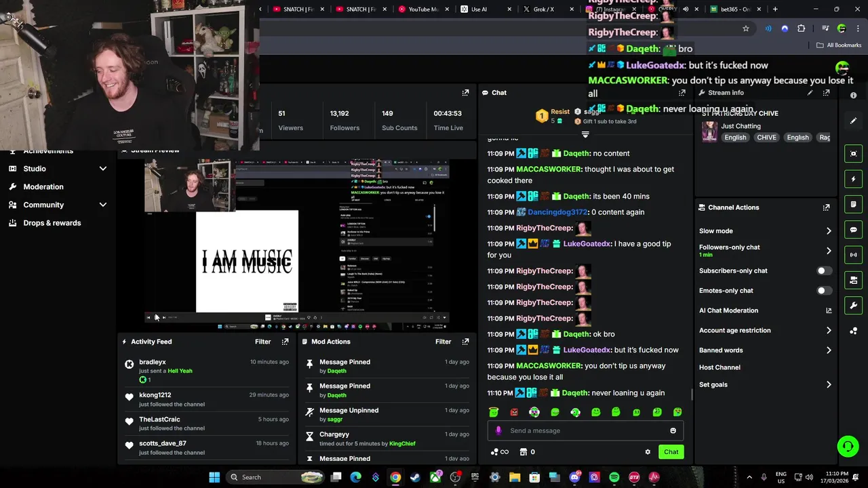Image resolution: width=868 pixels, height=488 pixels.
Task: Open Discord from the taskbar
Action: coord(575,477)
